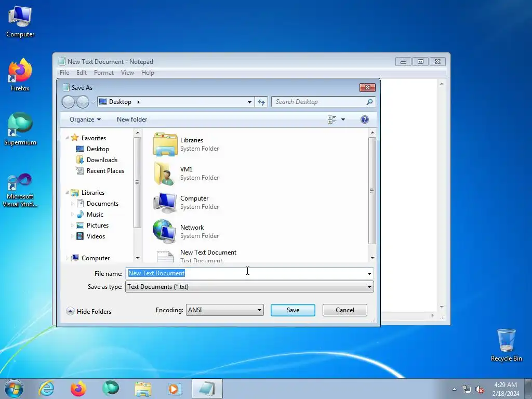Open the Start menu orb
532x399 pixels.
pyautogui.click(x=14, y=389)
